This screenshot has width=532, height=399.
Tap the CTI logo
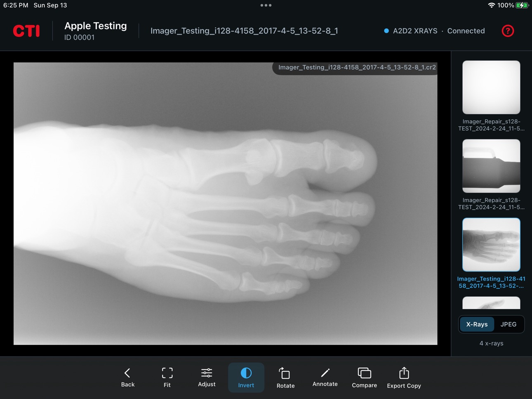[26, 31]
